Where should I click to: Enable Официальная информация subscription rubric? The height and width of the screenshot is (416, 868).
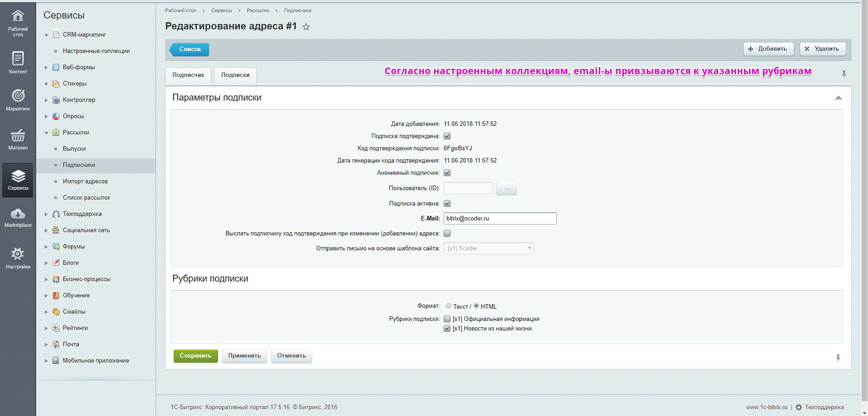point(447,319)
